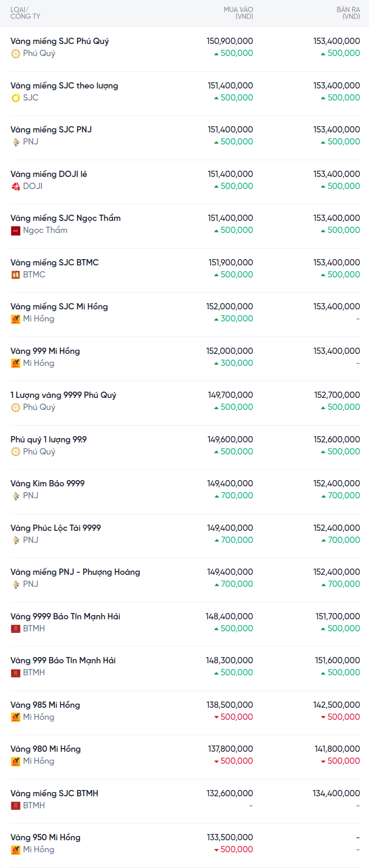369x868 pixels.
Task: Click the 134,400,000 sell price for SJC BTMH
Action: pyautogui.click(x=336, y=794)
